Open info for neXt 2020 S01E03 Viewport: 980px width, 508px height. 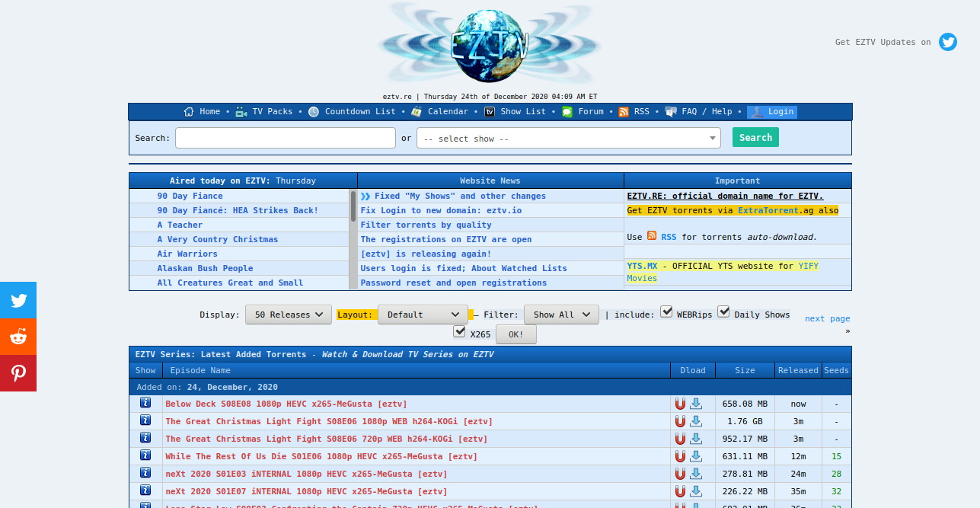[145, 473]
